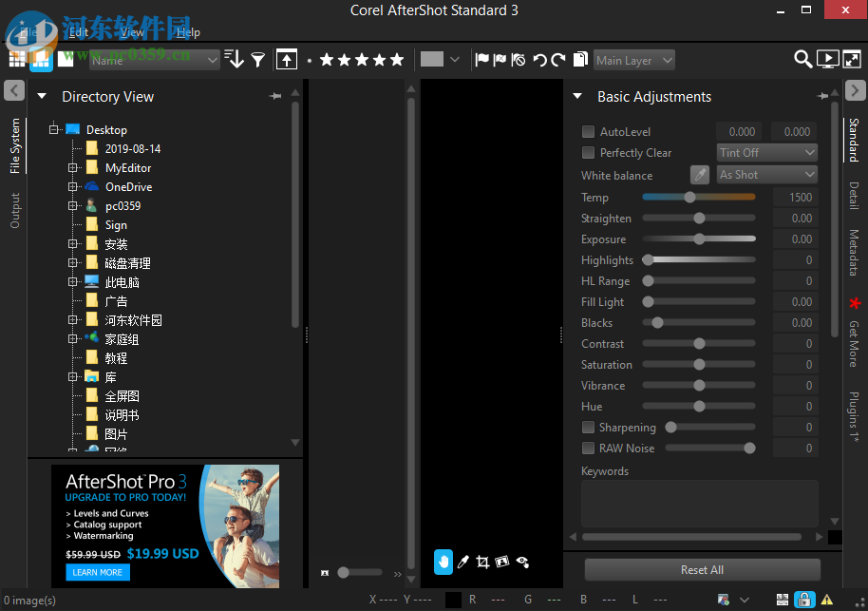Toggle the Sharpening checkbox
Screen dimensions: 868x611
(587, 427)
